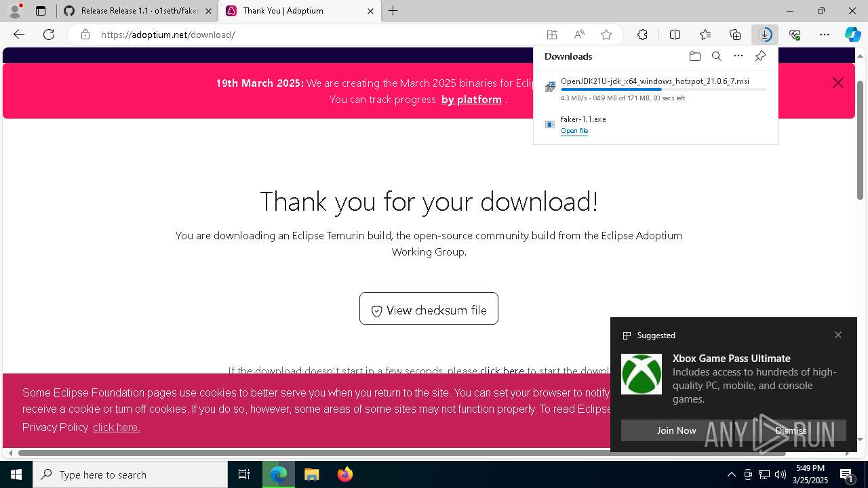Select the Thank You | Adoptium tab

[300, 11]
